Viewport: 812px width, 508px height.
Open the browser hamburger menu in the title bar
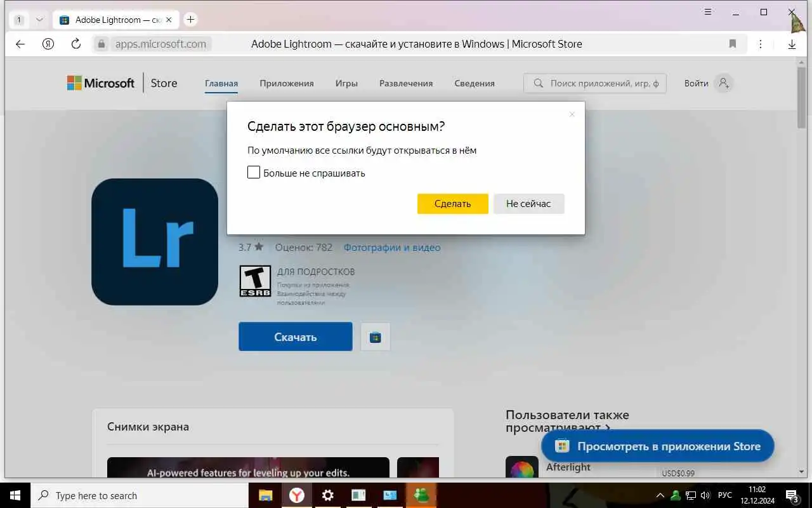pos(709,12)
